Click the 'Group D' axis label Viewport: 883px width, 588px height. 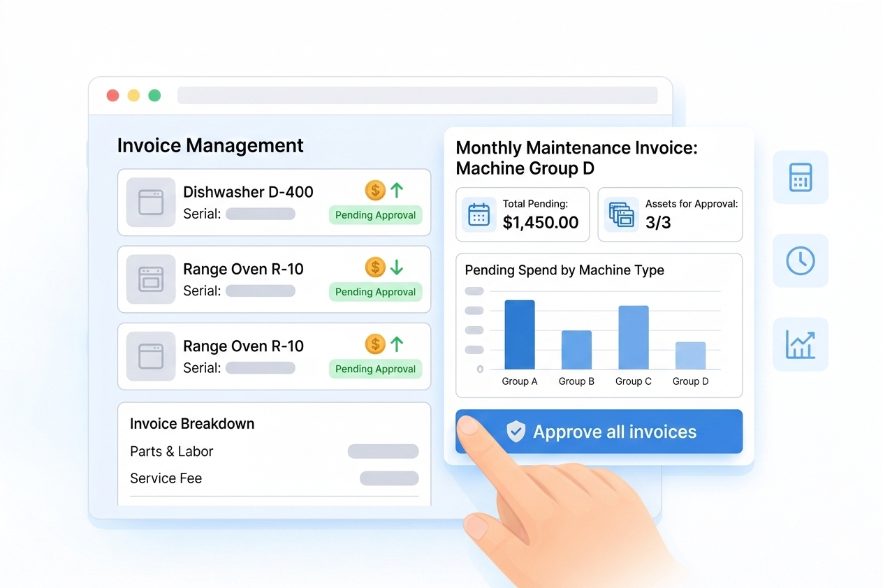pos(690,381)
